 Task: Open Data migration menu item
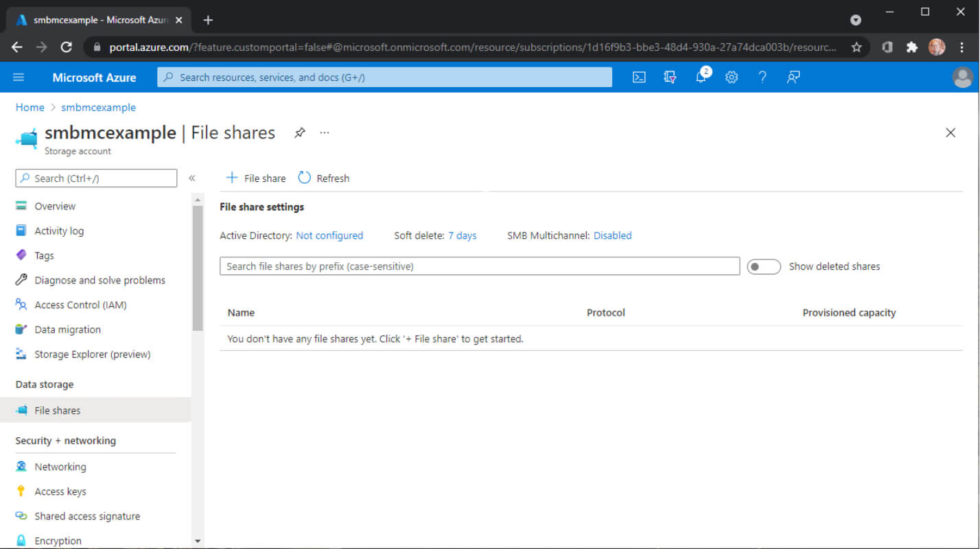(x=67, y=329)
